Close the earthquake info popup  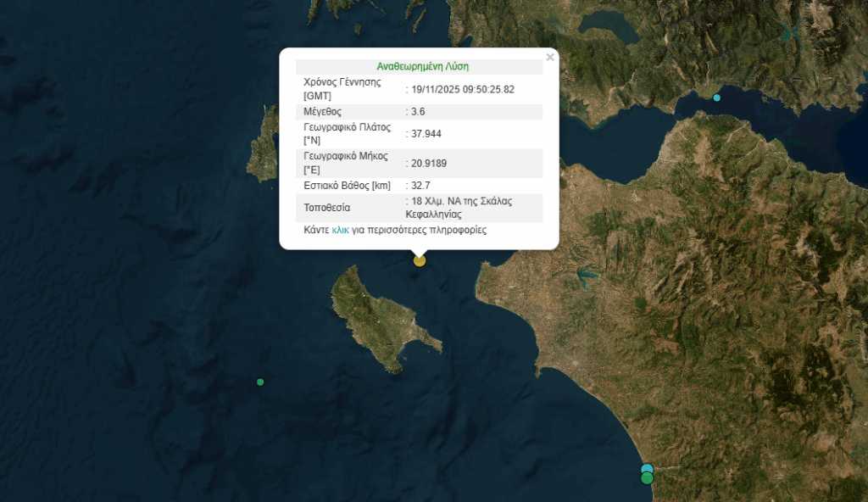tap(550, 58)
